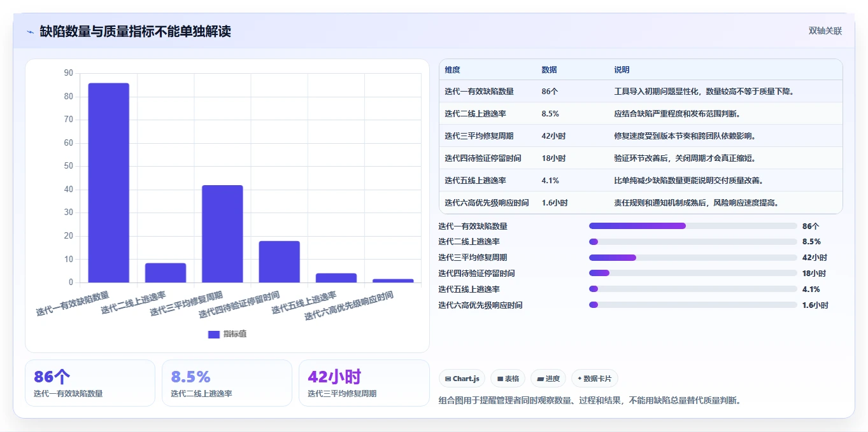
Task: Open the 42小时 data card
Action: pyautogui.click(x=364, y=383)
